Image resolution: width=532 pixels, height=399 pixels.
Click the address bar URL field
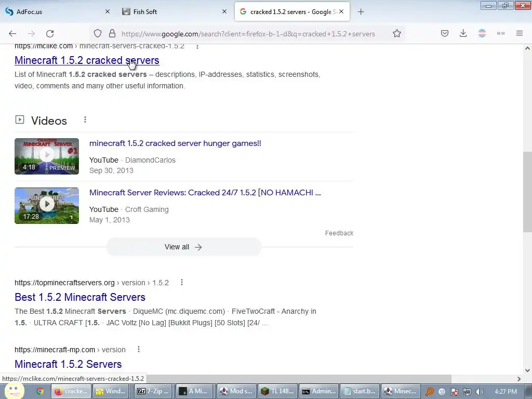pyautogui.click(x=248, y=34)
